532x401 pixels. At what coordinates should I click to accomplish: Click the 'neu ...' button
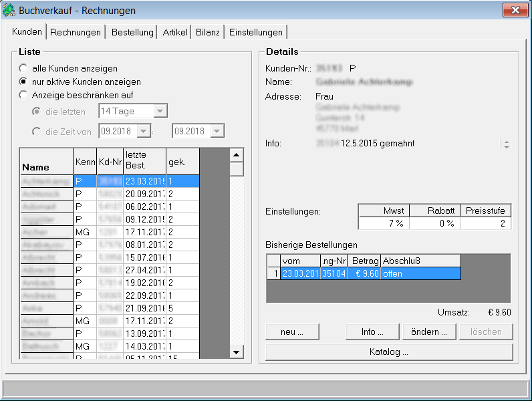pyautogui.click(x=292, y=331)
